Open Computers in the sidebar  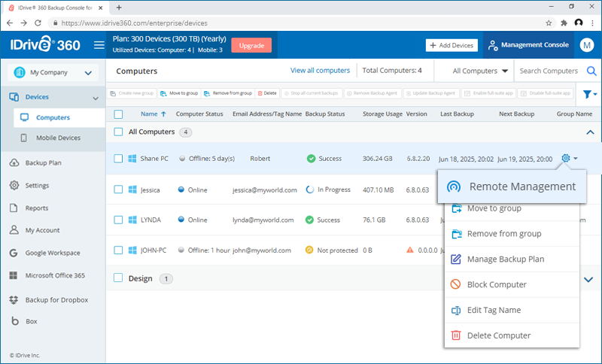click(59, 117)
